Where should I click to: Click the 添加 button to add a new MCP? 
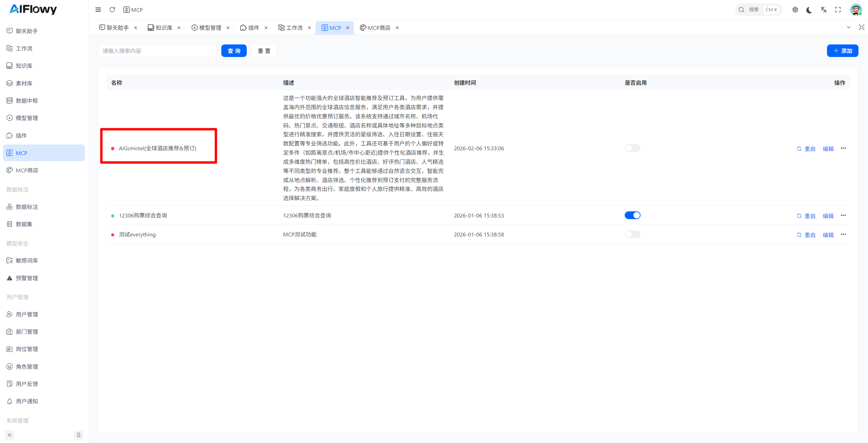[843, 51]
